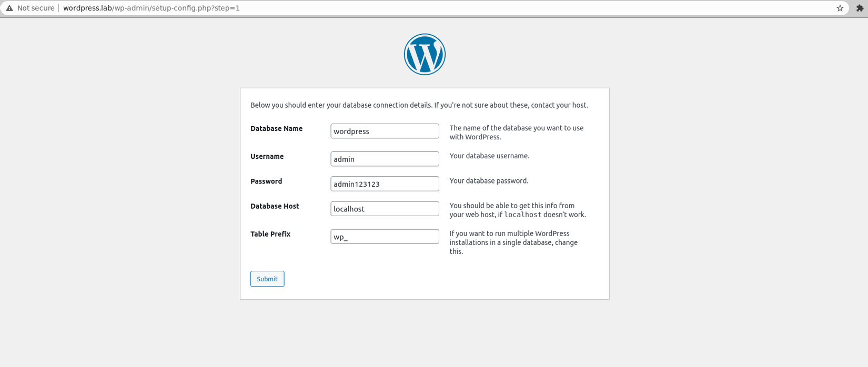The image size is (868, 367).
Task: Click the "Password" field label
Action: pyautogui.click(x=266, y=181)
